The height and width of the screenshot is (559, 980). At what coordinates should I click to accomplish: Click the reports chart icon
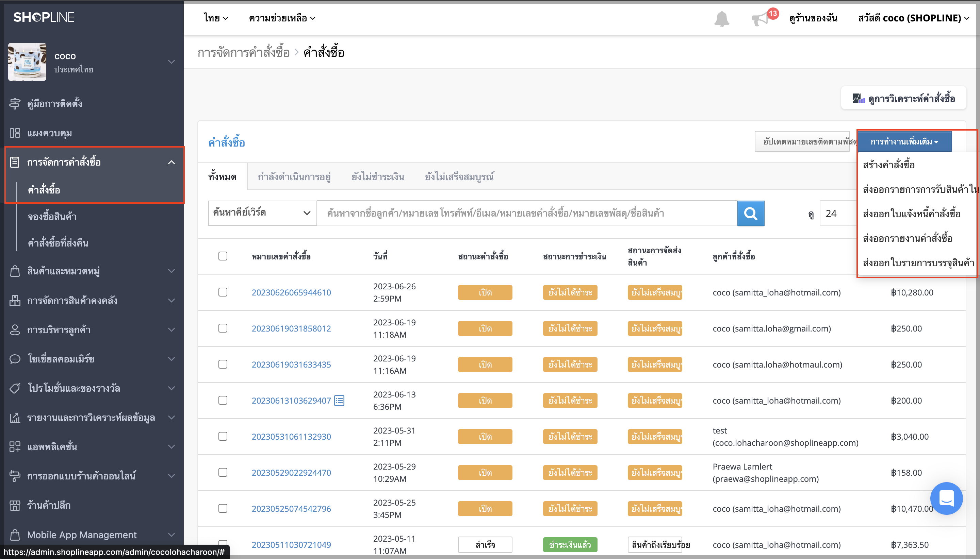(x=15, y=417)
